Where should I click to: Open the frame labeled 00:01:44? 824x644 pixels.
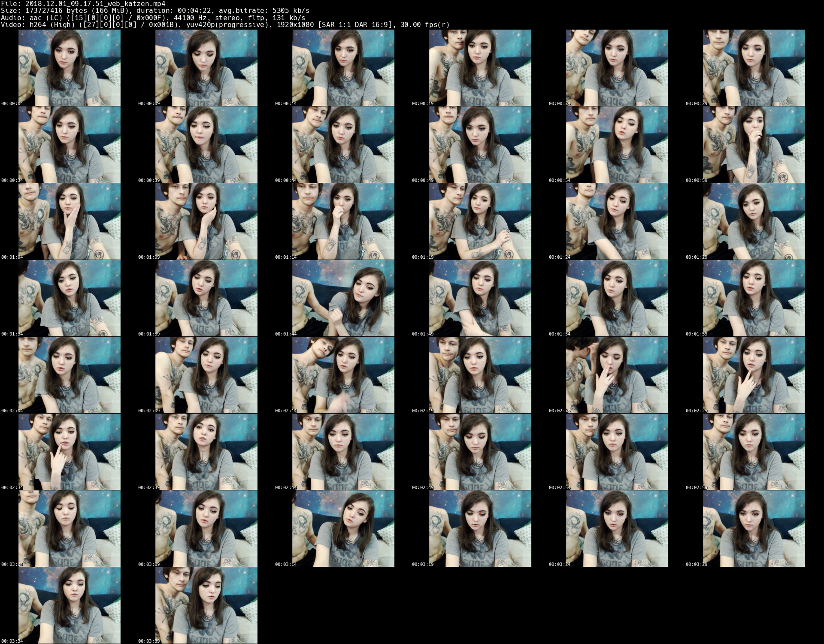(x=343, y=298)
